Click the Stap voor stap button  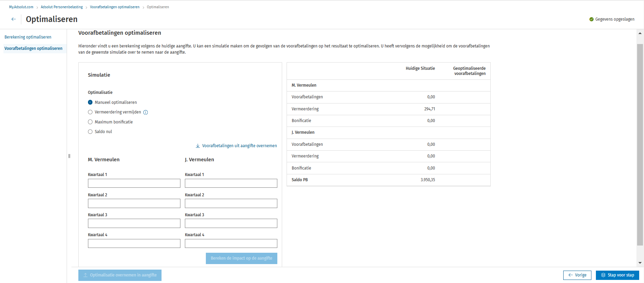(x=617, y=275)
